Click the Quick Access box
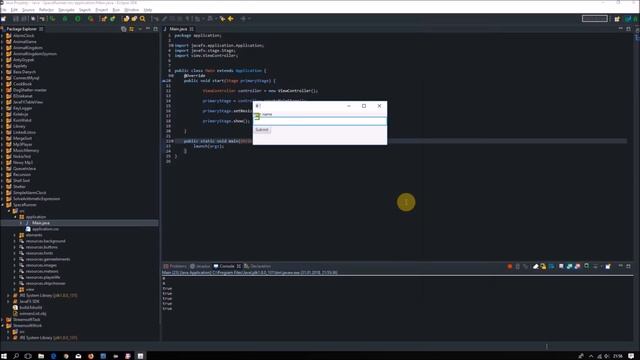 595,19
